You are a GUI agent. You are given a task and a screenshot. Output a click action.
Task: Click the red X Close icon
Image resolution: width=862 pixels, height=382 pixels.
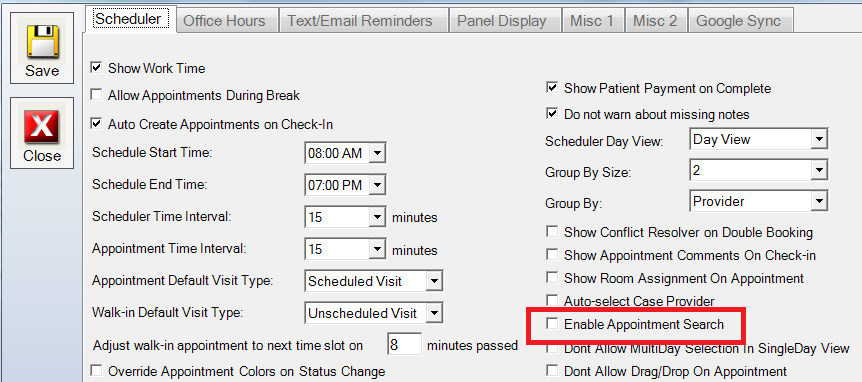(x=42, y=128)
